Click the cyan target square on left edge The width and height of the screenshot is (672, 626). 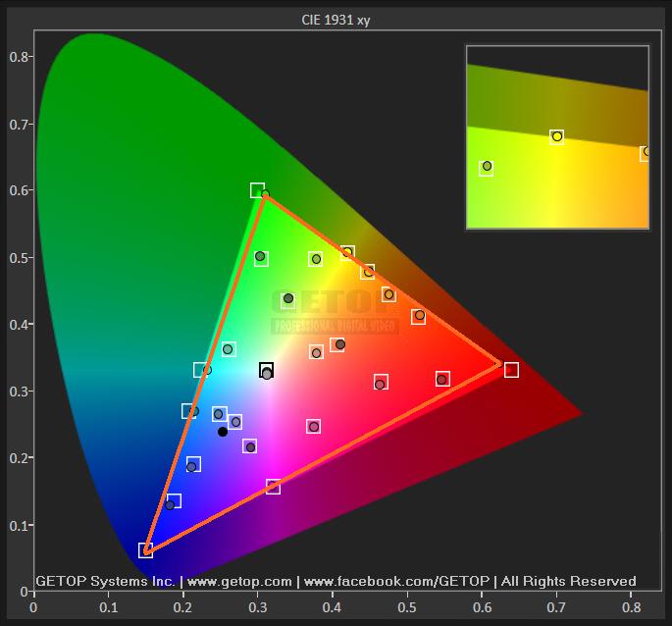[200, 370]
